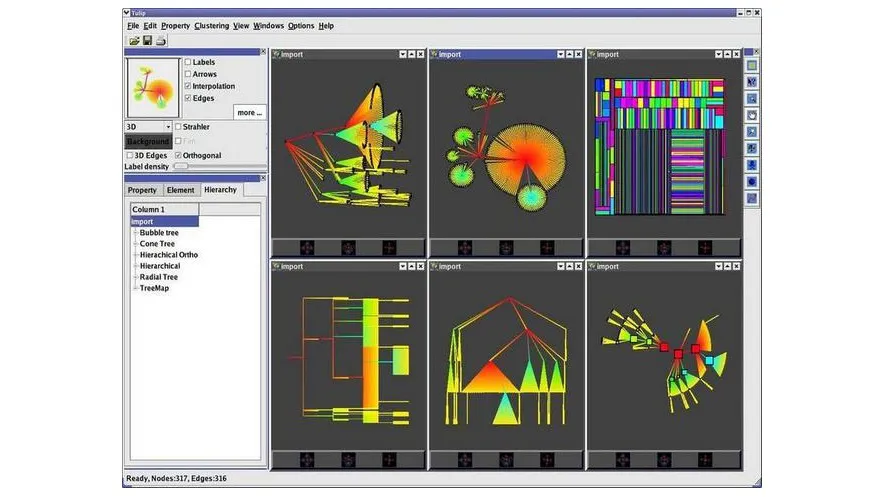Select the green square tool at toolbar top
This screenshot has height=497, width=884.
[x=752, y=66]
